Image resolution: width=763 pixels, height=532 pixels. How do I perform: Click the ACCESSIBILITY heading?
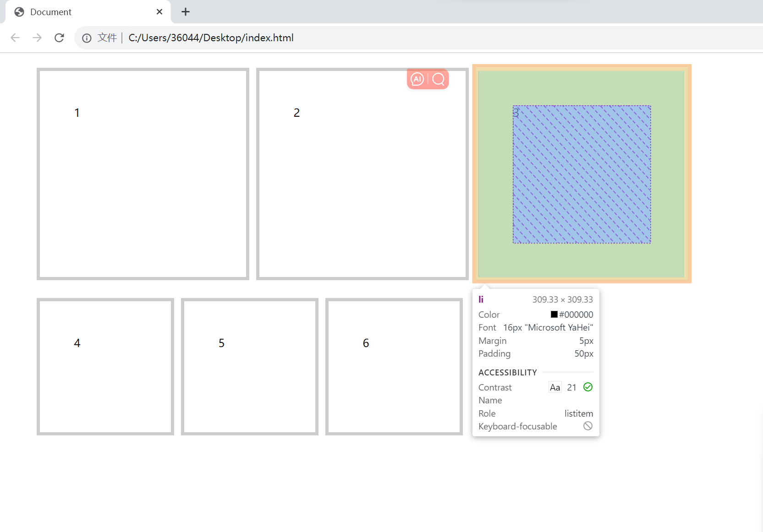click(x=508, y=373)
